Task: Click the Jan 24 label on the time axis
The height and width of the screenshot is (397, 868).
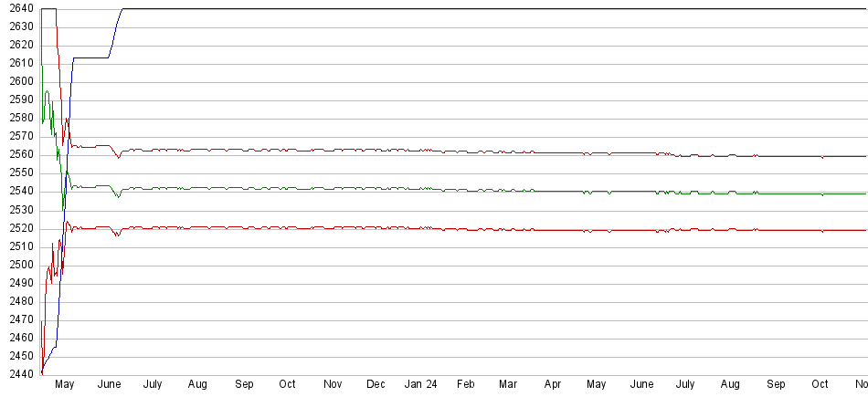Action: point(421,385)
